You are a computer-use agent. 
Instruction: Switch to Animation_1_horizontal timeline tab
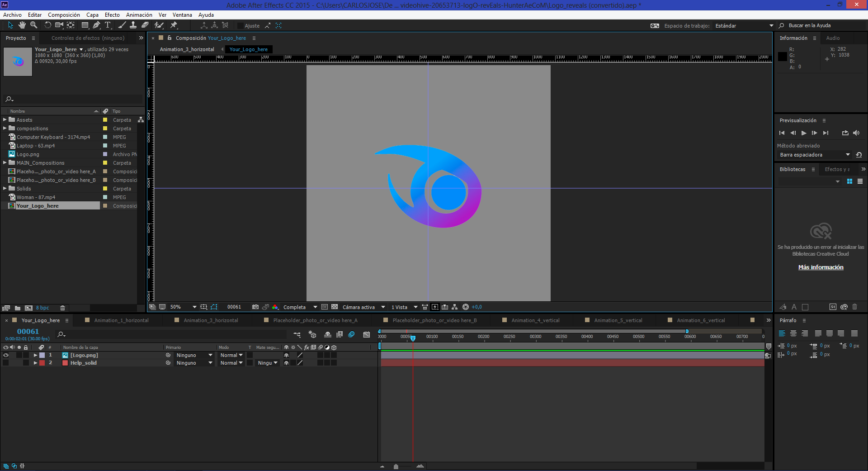[x=121, y=320]
